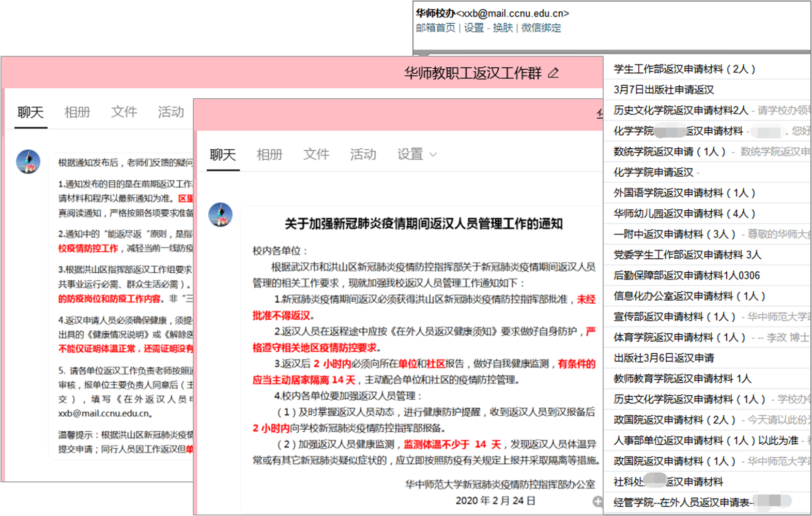
Task: Open 聊天 tab in the rear chat window
Action: pyautogui.click(x=30, y=112)
